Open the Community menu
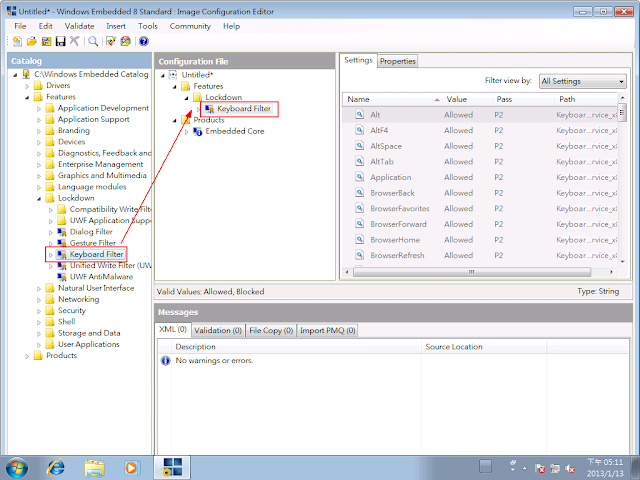Viewport: 640px width, 480px height. 190,26
